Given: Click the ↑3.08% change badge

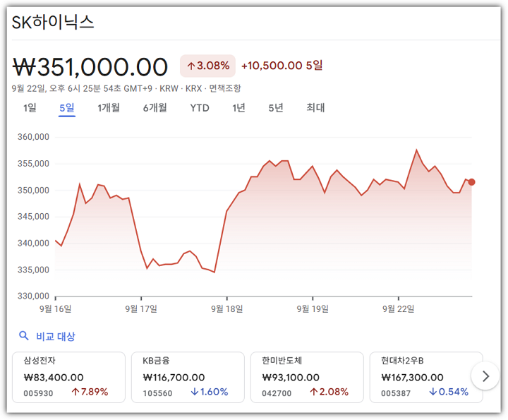Looking at the screenshot, I should click(207, 66).
